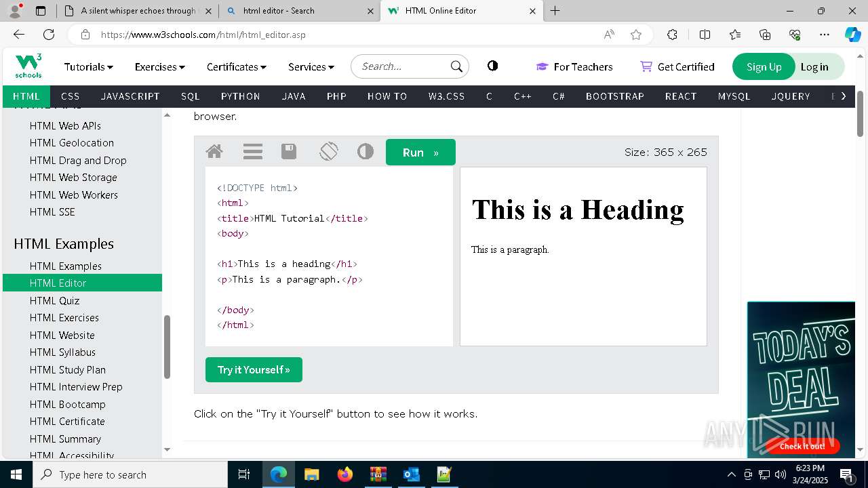Select JAVASCRIPT in the top navigation bar

point(130,96)
